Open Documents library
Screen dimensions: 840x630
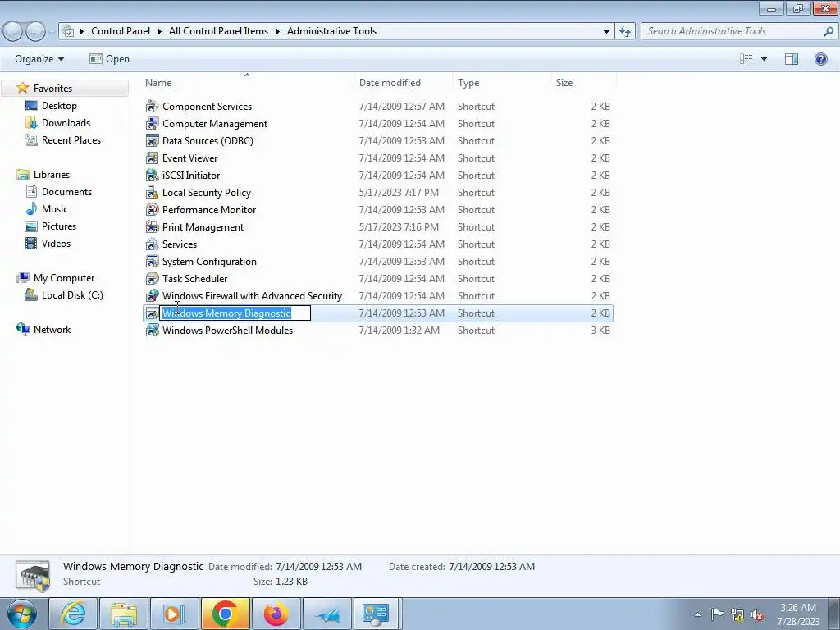[67, 192]
